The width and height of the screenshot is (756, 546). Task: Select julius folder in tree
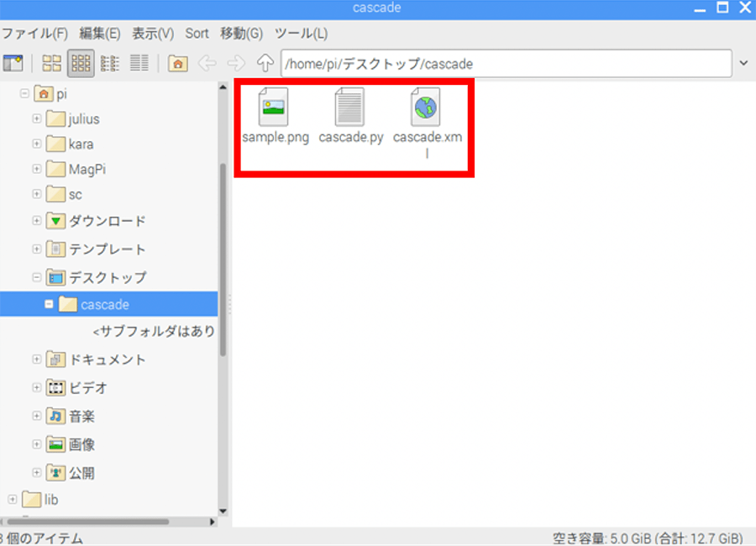tap(73, 118)
